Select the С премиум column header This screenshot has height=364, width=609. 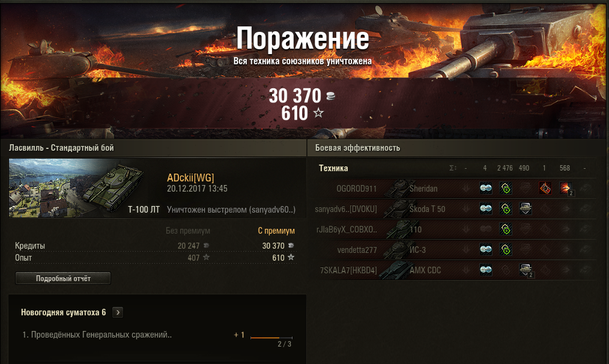click(x=276, y=231)
